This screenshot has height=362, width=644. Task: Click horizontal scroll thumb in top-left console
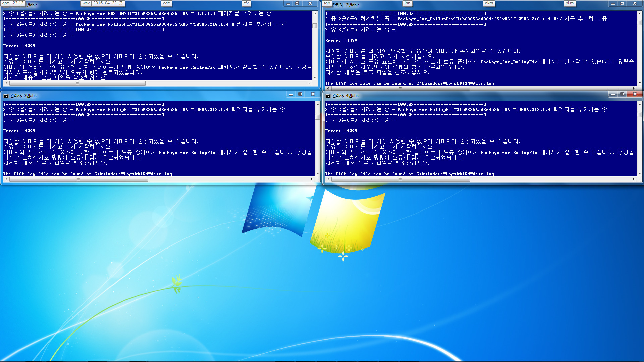pyautogui.click(x=77, y=83)
